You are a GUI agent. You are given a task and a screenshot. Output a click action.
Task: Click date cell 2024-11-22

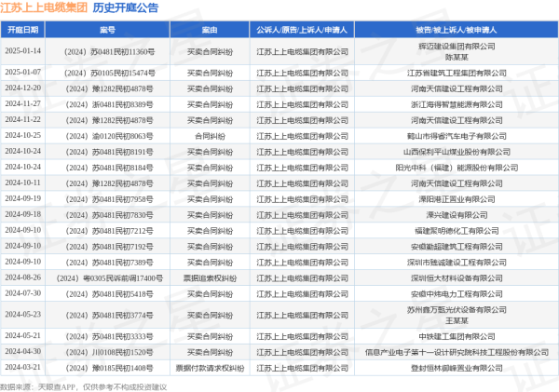pos(22,119)
